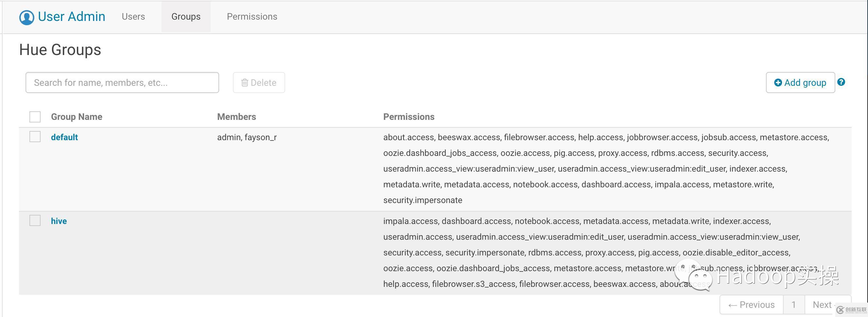Image resolution: width=868 pixels, height=317 pixels.
Task: Click the User Admin title link
Action: click(71, 16)
